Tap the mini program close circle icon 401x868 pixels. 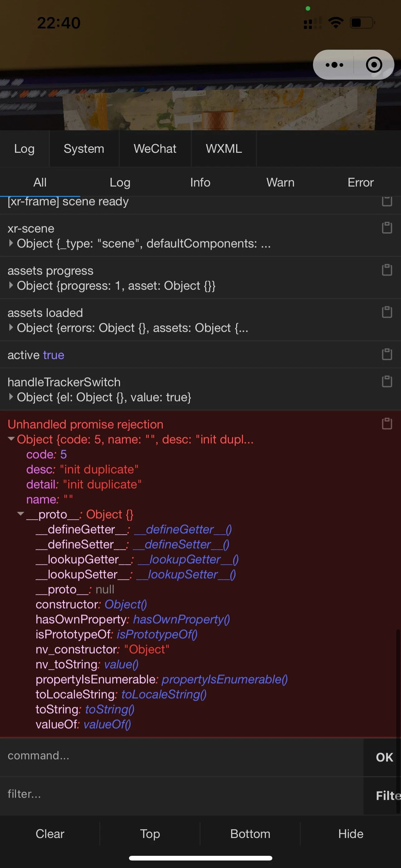(374, 65)
